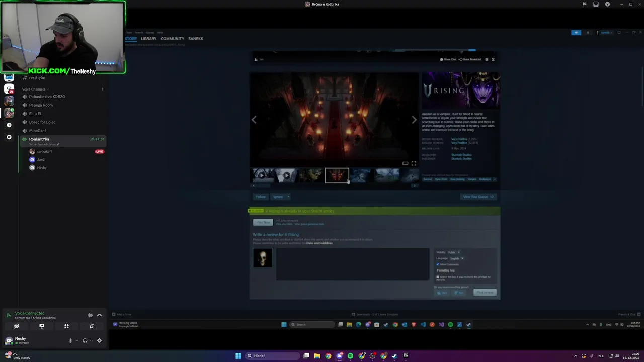Play the second trailer thumbnail
Viewport: 644px width, 362px height.
[286, 175]
